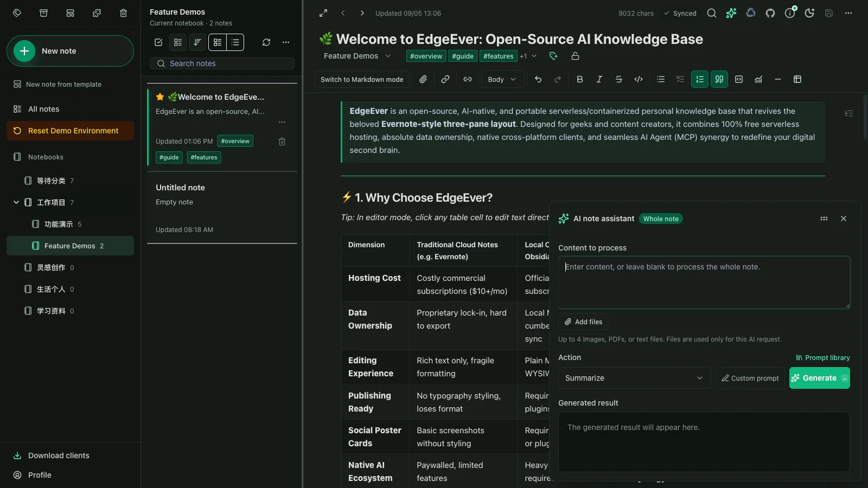Open the trash bin in sidebar
Viewport: 868px width, 488px height.
point(124,13)
